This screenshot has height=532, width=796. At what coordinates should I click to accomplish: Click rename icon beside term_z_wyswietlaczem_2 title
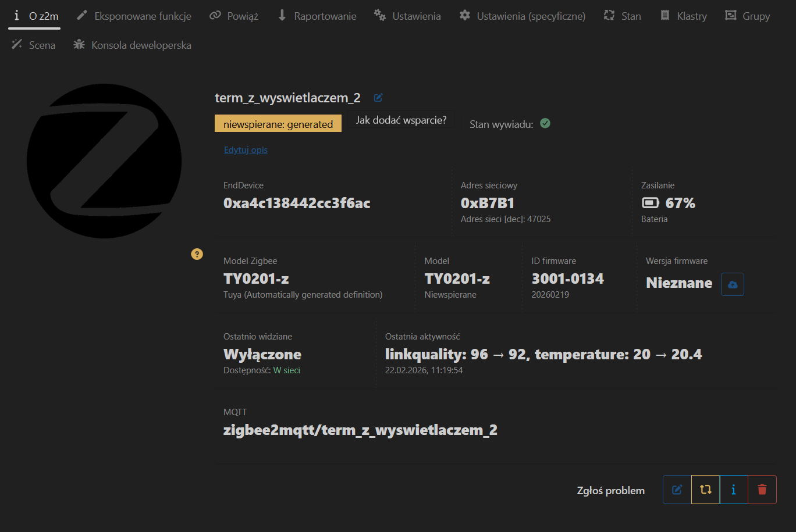click(x=378, y=98)
